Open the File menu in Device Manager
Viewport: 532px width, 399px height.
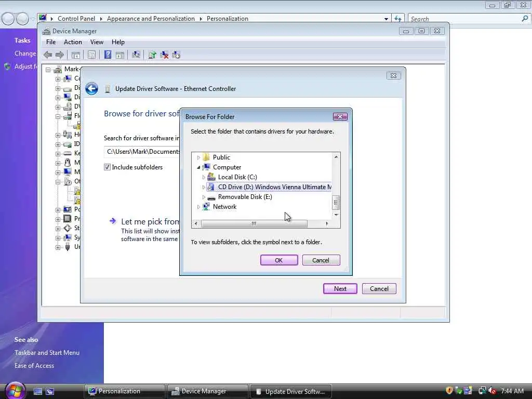[51, 42]
